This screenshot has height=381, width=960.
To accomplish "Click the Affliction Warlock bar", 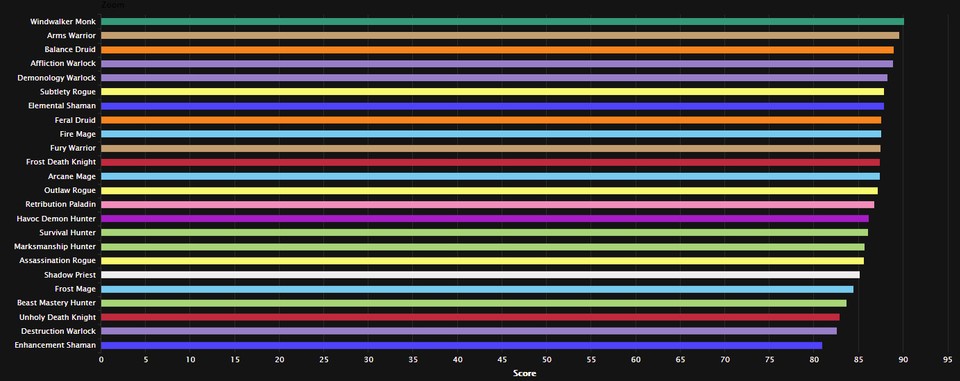I will tap(497, 64).
